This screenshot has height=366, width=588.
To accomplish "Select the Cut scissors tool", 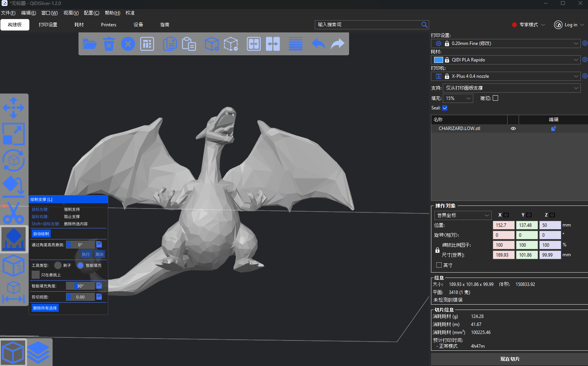I will 14,213.
